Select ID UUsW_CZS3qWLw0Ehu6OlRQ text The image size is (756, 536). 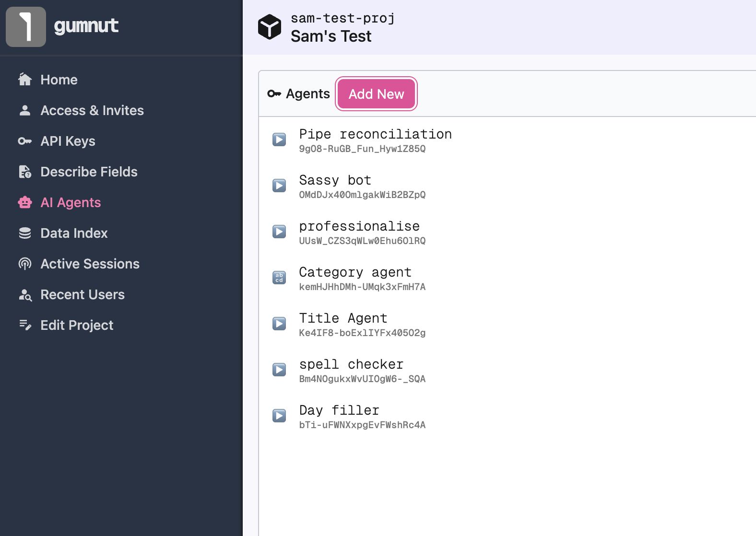pyautogui.click(x=362, y=241)
